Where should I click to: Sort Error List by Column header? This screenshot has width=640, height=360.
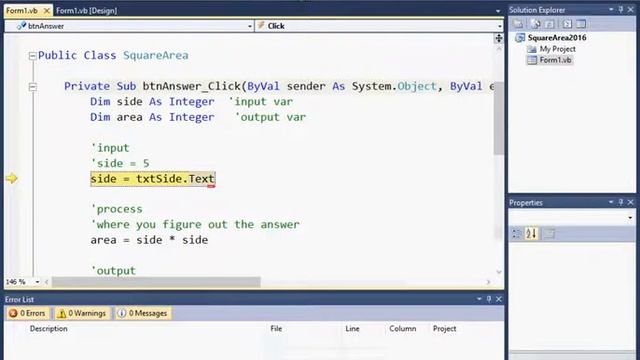[402, 329]
